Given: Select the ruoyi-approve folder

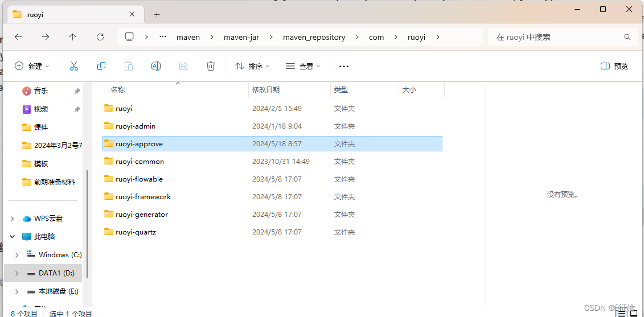Looking at the screenshot, I should tap(272, 144).
